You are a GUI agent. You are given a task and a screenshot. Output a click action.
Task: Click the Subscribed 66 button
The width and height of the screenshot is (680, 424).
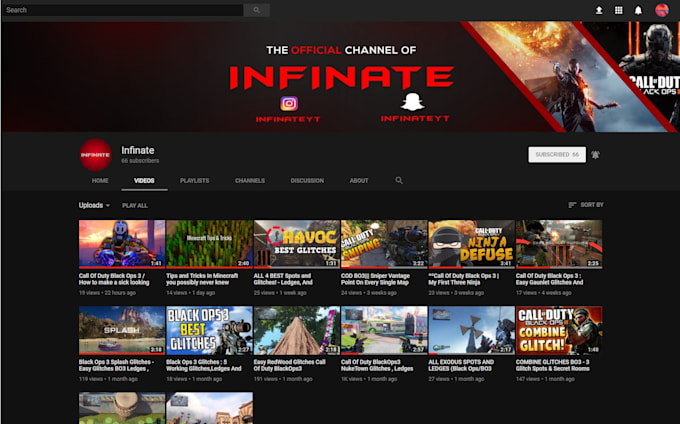[557, 155]
